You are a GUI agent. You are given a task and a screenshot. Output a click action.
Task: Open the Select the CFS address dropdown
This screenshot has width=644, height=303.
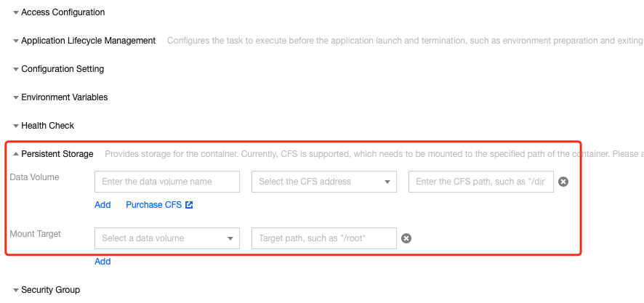tap(323, 182)
